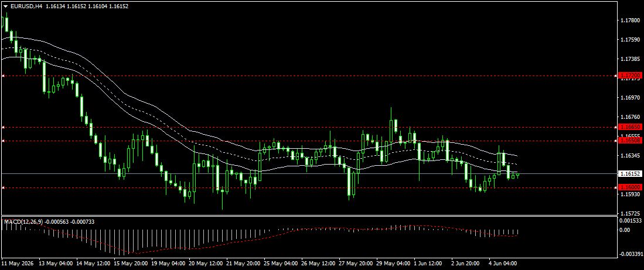Click the 26 May 12:00 time label
644x270 pixels.
coord(318,262)
